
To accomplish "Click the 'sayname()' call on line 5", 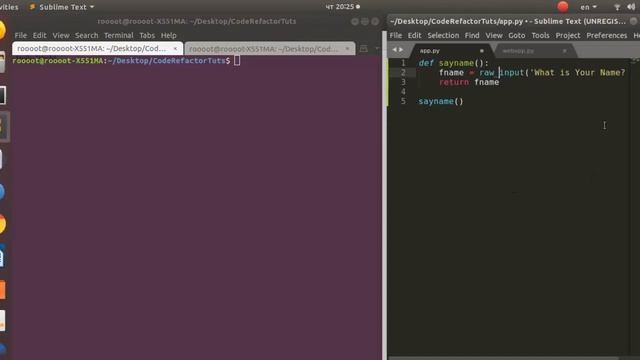I will click(x=441, y=101).
